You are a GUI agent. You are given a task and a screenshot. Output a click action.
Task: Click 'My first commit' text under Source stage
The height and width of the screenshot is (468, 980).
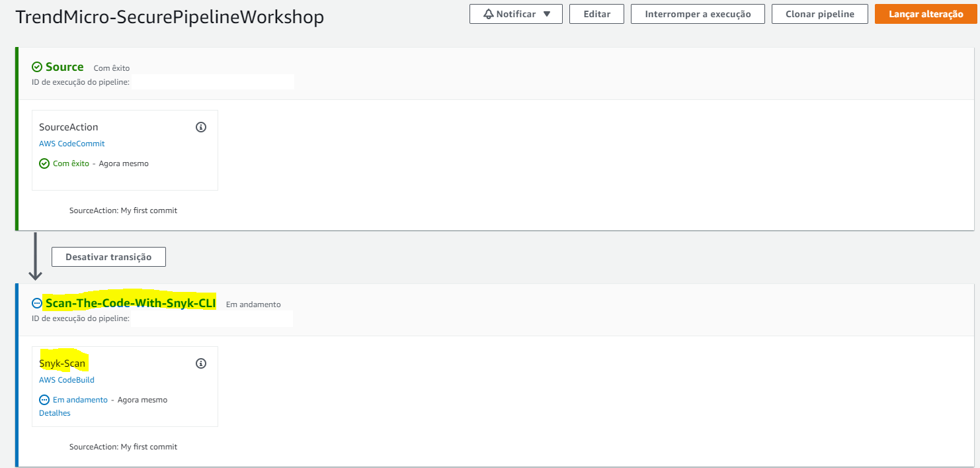coord(149,211)
